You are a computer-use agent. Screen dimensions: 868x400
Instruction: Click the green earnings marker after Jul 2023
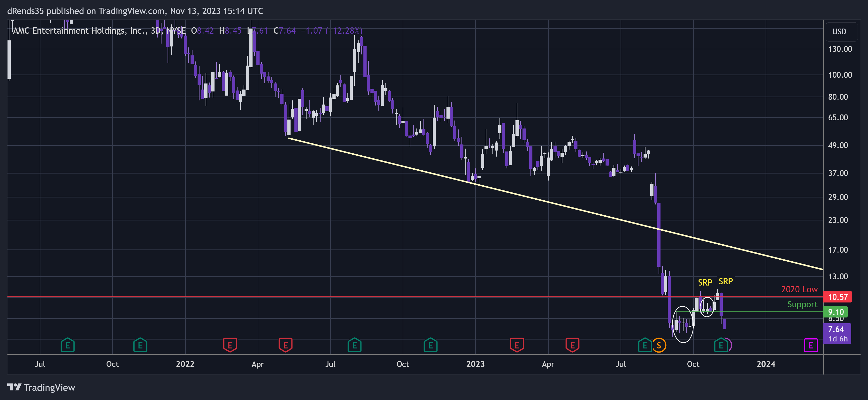point(645,345)
